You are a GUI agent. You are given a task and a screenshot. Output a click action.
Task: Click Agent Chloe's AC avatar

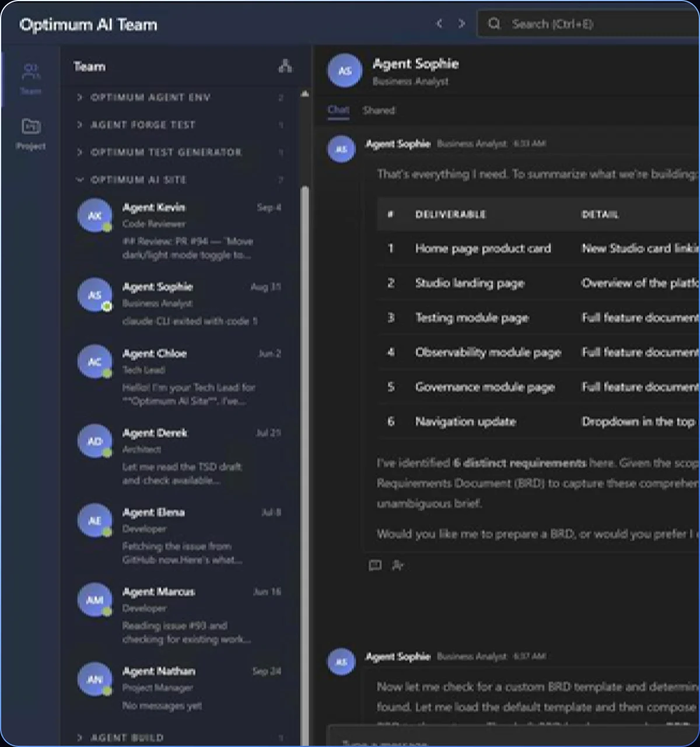(94, 361)
